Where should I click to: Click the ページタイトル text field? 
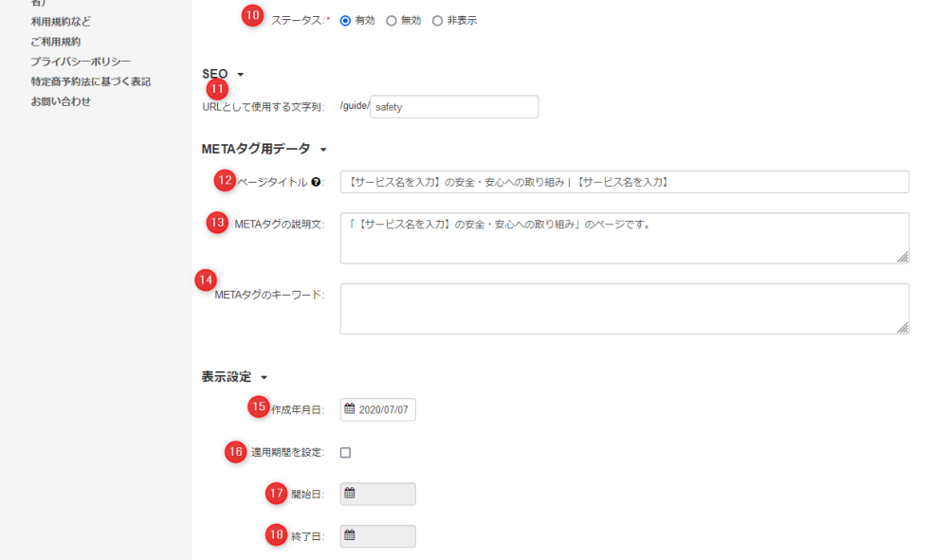pos(624,182)
